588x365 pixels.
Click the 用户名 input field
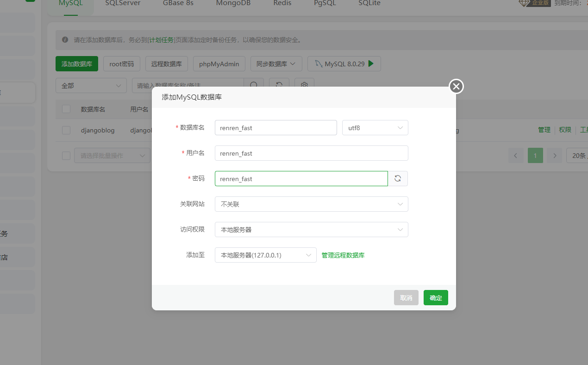click(x=311, y=153)
